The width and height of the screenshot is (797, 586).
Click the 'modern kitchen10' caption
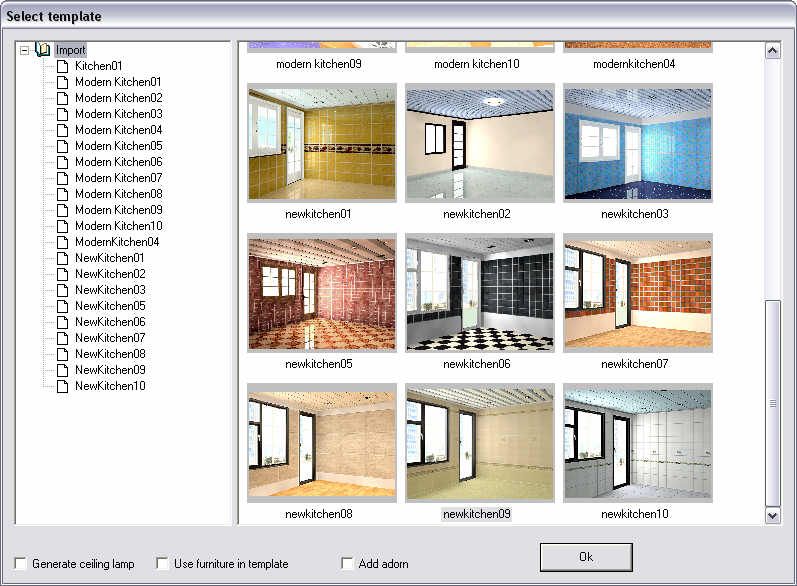tap(477, 64)
